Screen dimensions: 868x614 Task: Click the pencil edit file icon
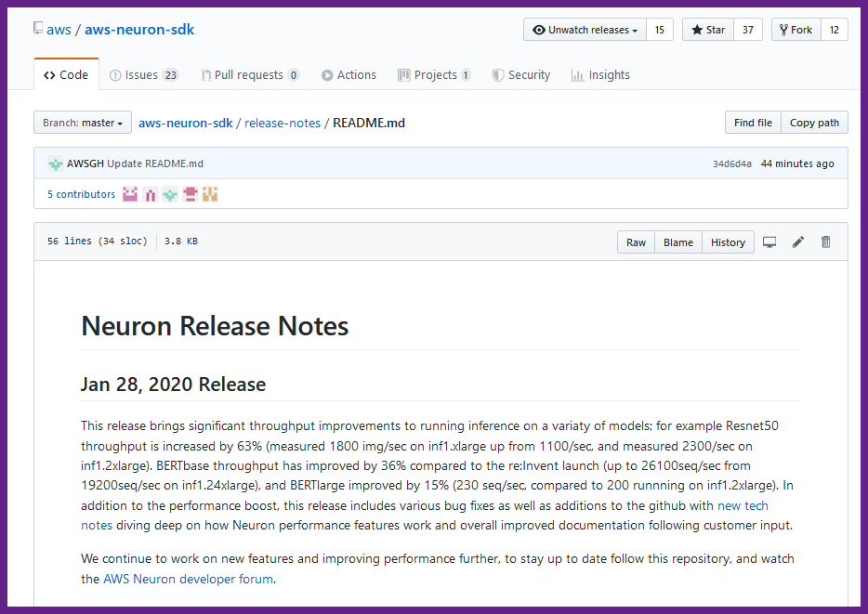[797, 242]
